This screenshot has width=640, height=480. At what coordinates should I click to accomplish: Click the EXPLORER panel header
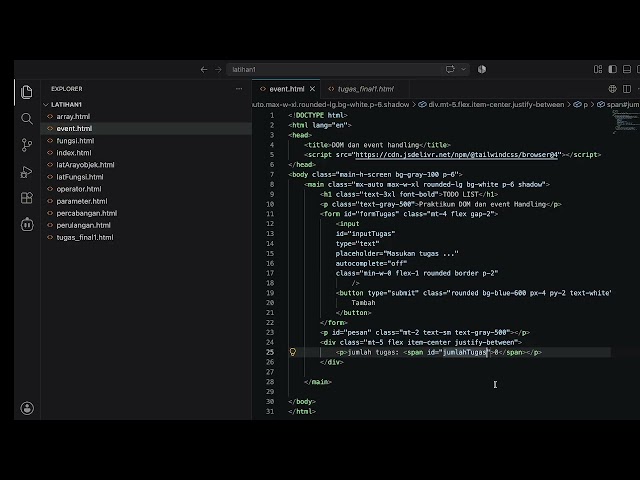click(67, 89)
